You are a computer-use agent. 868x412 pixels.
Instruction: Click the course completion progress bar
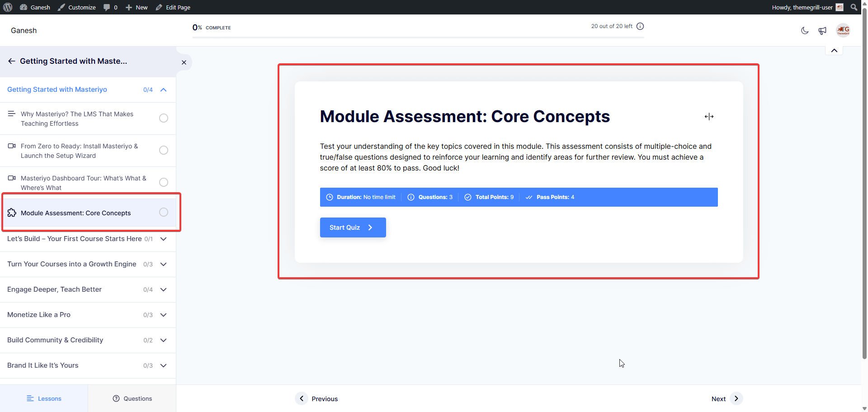tap(418, 38)
